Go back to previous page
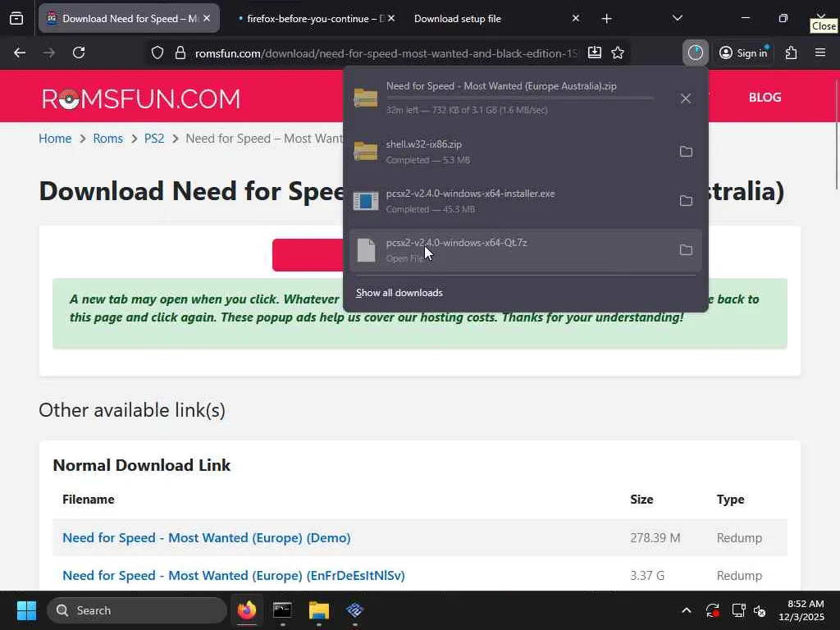 coord(20,52)
